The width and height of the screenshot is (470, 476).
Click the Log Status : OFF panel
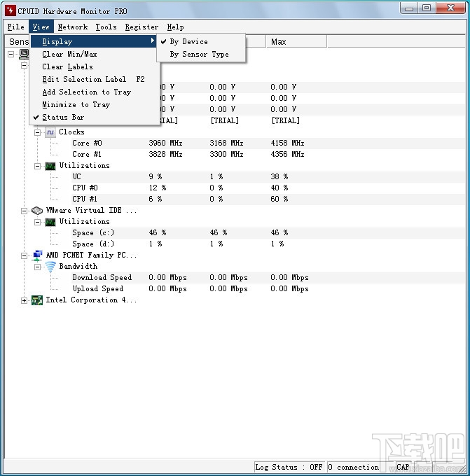click(290, 467)
